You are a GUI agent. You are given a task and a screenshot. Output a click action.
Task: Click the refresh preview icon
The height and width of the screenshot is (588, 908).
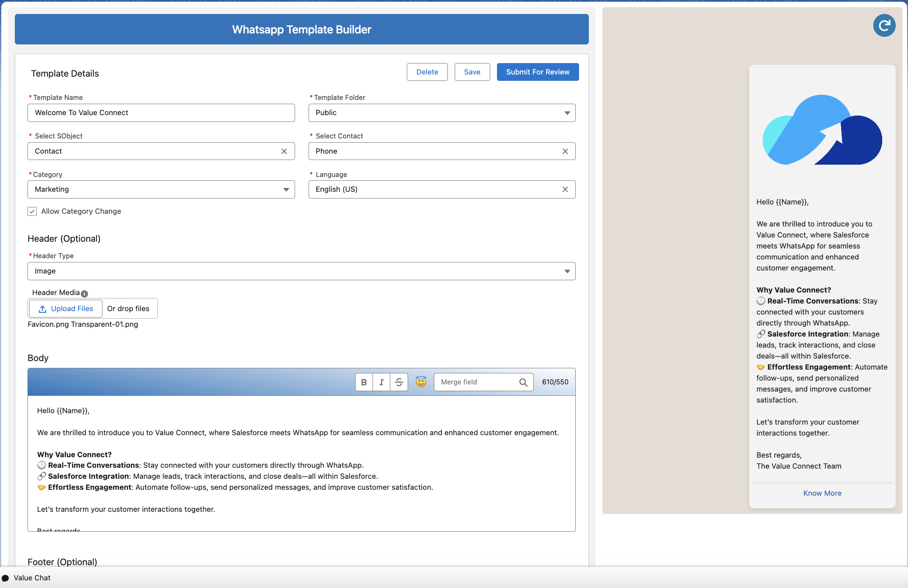[884, 26]
